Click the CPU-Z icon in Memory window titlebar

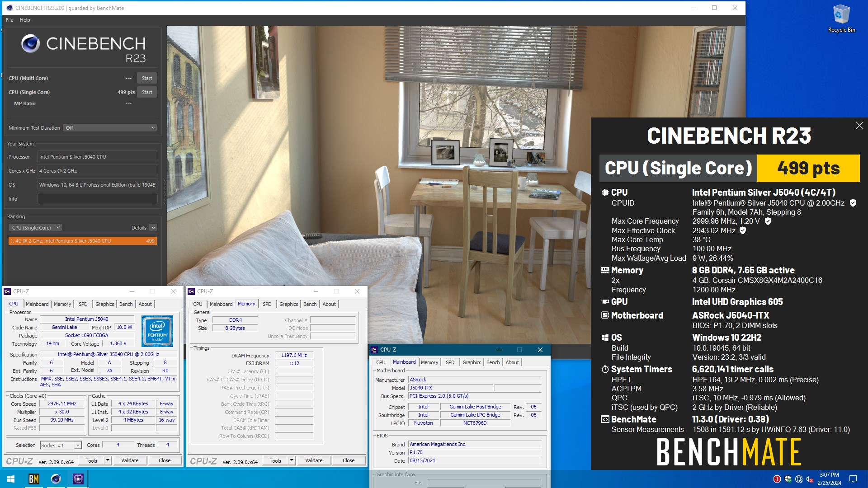192,291
